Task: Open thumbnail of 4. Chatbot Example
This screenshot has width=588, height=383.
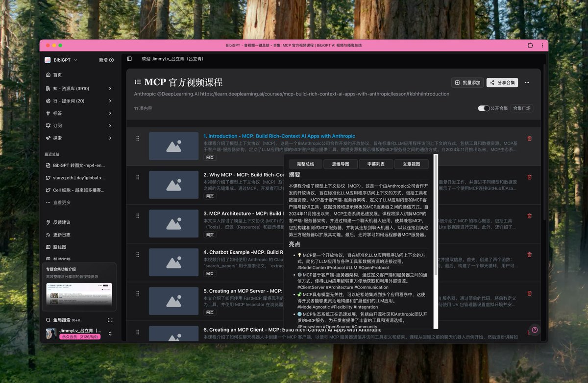Action: (x=173, y=262)
